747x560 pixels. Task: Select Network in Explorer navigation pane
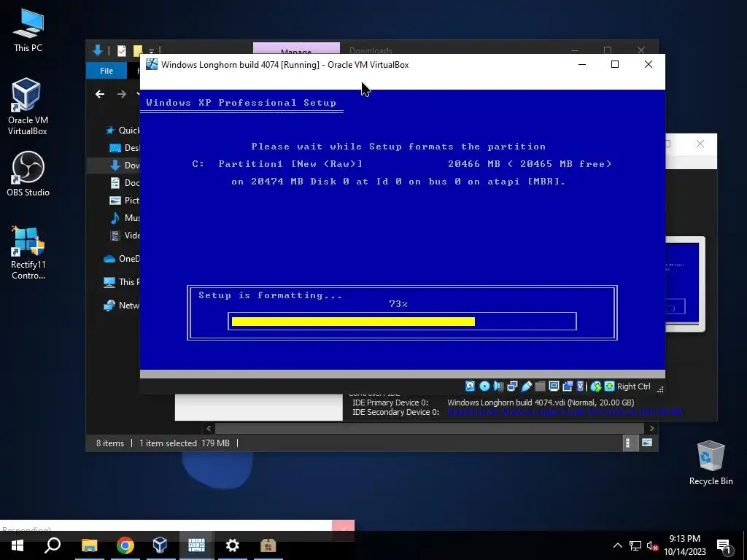click(122, 306)
